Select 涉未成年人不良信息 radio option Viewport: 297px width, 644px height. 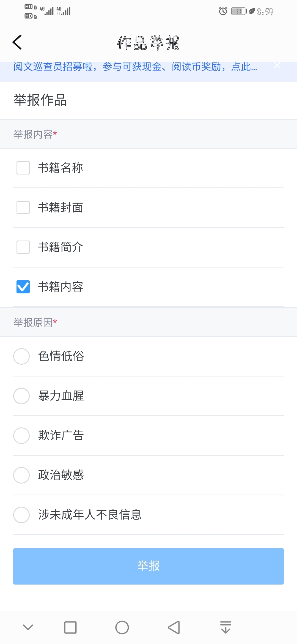click(x=21, y=515)
